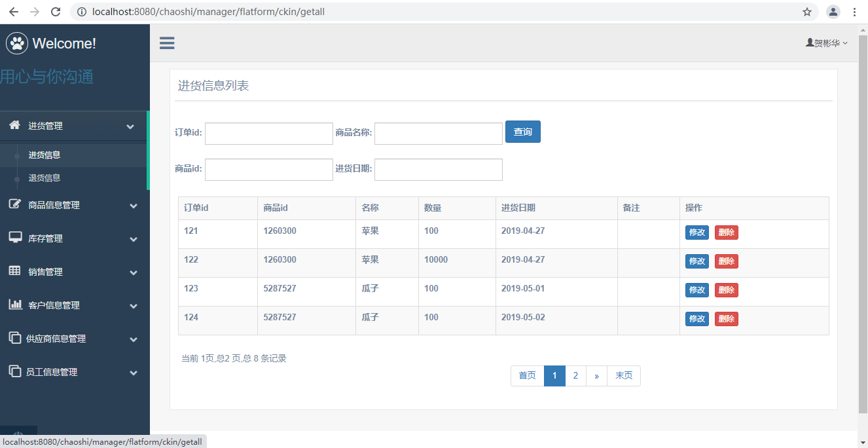Click the browser back arrow
This screenshot has width=868, height=448.
pos(13,12)
